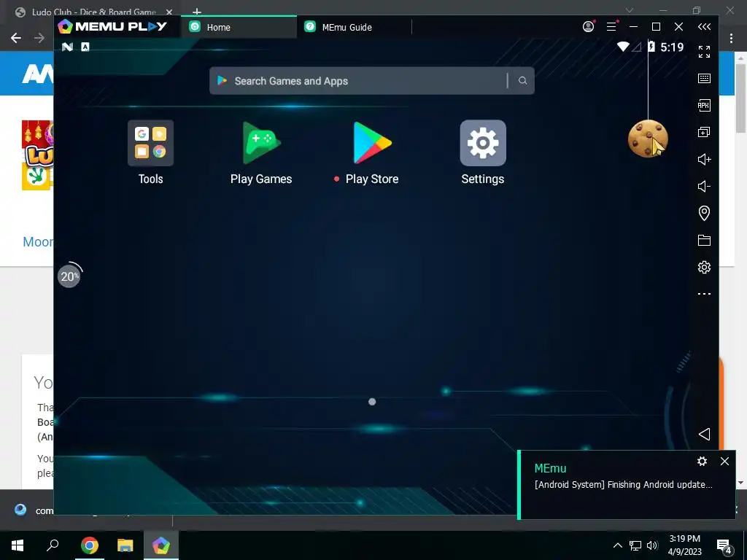Open File Explorer from the taskbar
Screen dimensions: 747x560
[x=125, y=545]
